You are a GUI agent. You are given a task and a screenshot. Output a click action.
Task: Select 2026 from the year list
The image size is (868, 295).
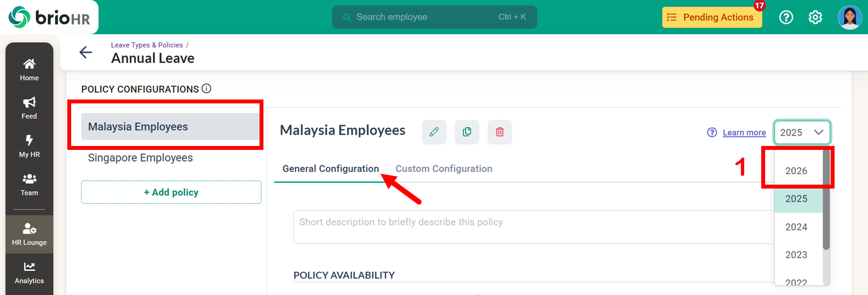point(796,171)
